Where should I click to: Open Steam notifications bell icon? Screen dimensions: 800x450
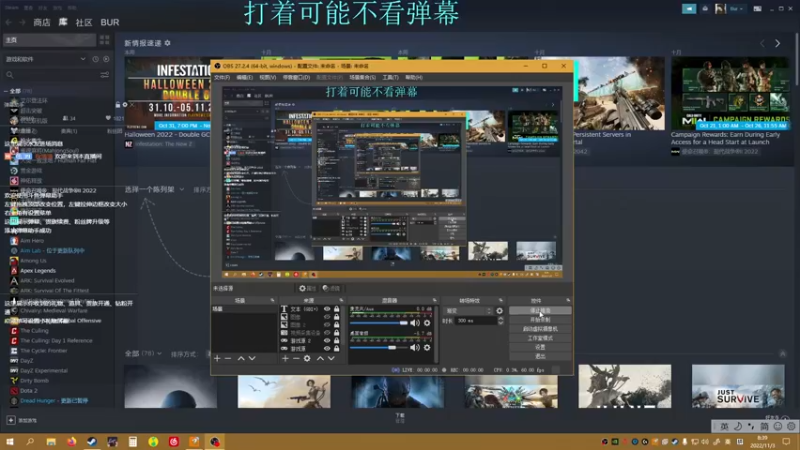tap(705, 9)
